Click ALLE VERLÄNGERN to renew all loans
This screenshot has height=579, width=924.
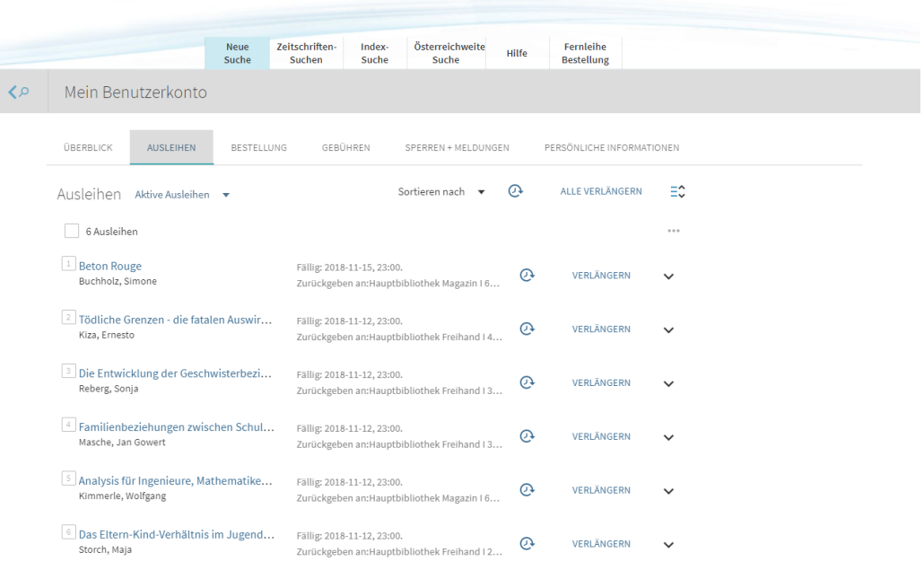[601, 191]
